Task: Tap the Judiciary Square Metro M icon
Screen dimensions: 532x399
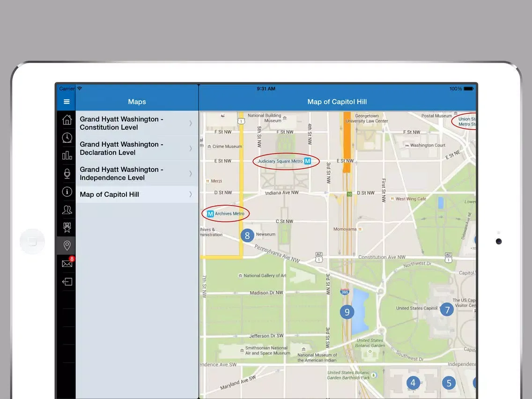Action: coord(307,161)
